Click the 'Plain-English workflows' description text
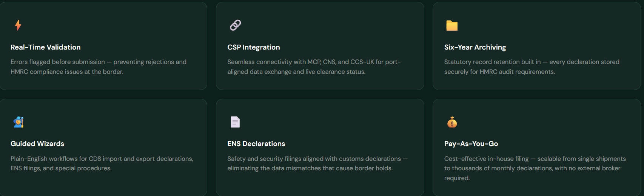Screen dimensions: 644x196 (102, 159)
